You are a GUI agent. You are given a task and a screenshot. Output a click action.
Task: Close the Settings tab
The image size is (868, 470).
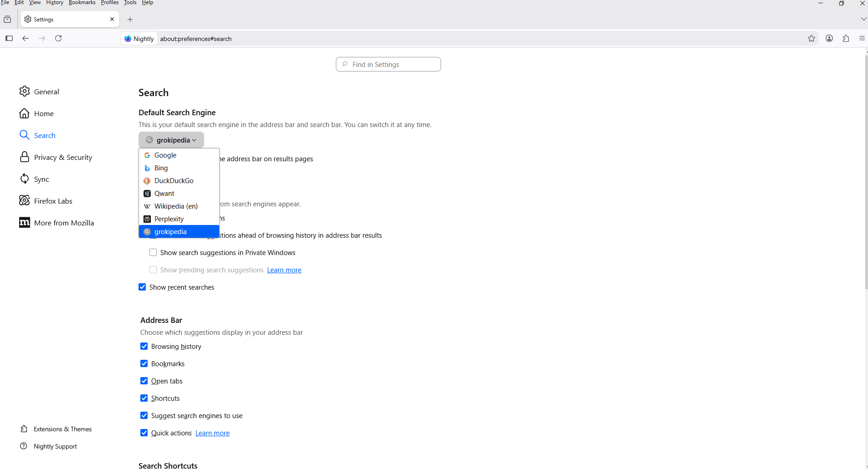[112, 19]
